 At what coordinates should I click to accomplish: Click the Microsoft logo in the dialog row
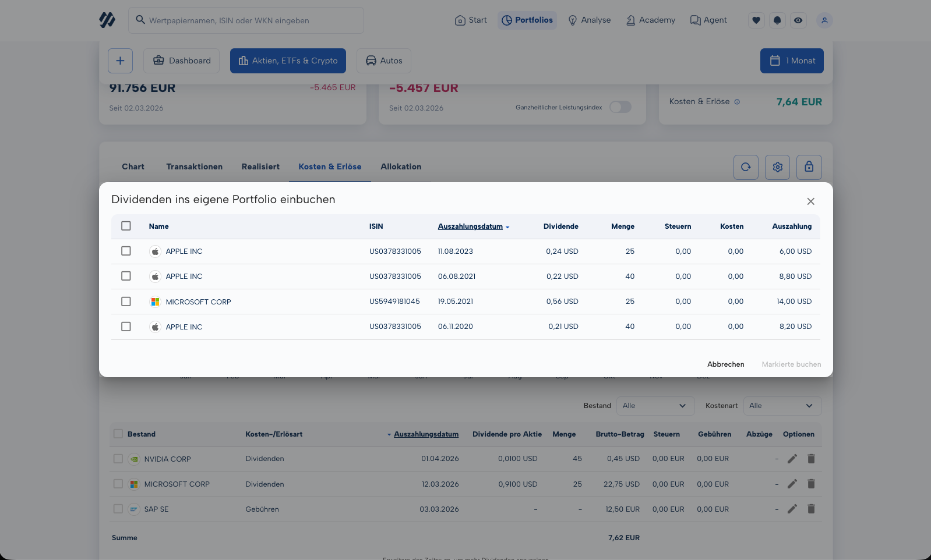point(155,302)
